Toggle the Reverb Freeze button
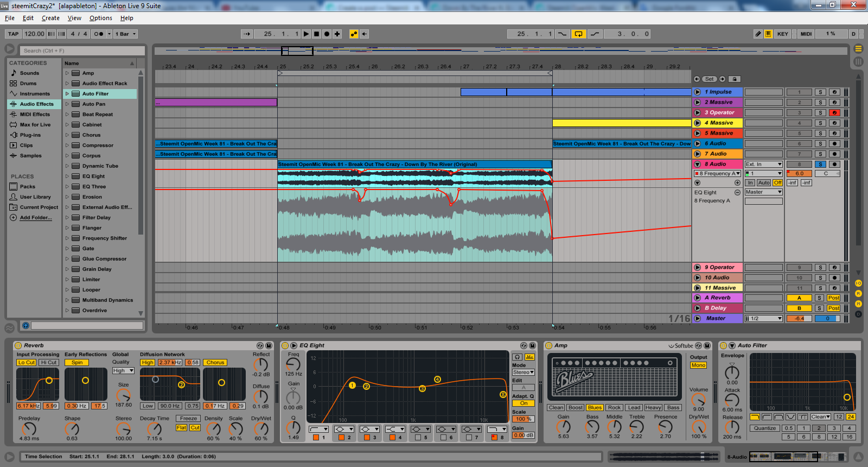This screenshot has width=868, height=467. (188, 418)
